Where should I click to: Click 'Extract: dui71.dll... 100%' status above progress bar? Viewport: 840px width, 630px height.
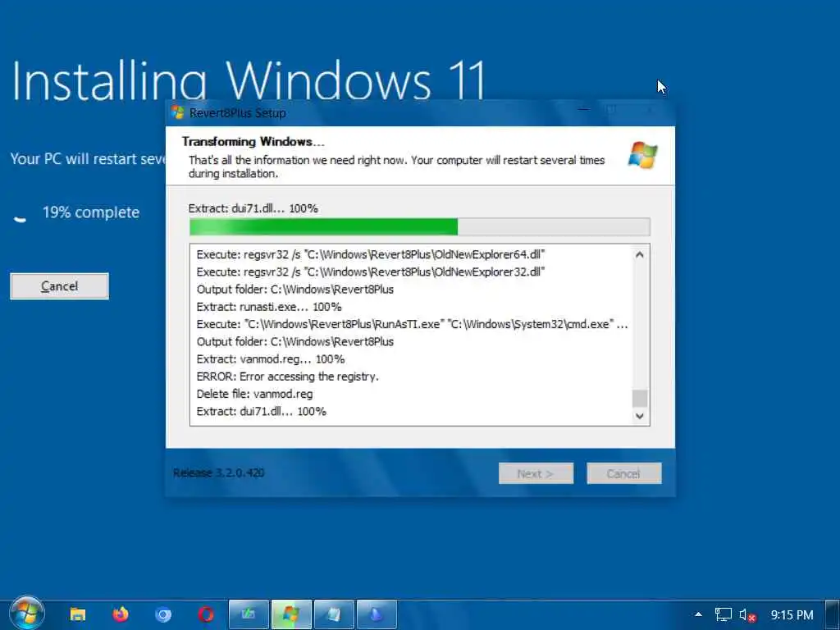pos(253,208)
